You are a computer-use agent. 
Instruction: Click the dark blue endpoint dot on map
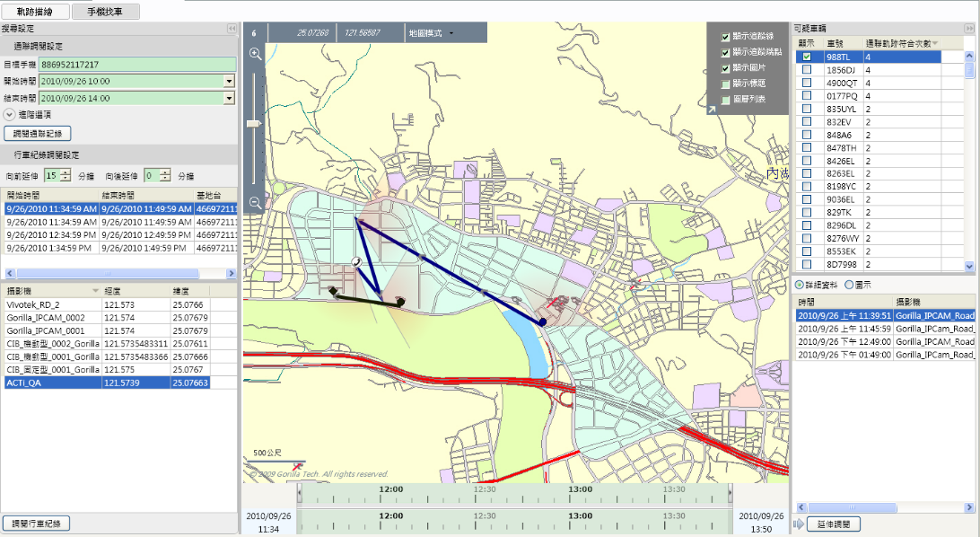point(543,321)
